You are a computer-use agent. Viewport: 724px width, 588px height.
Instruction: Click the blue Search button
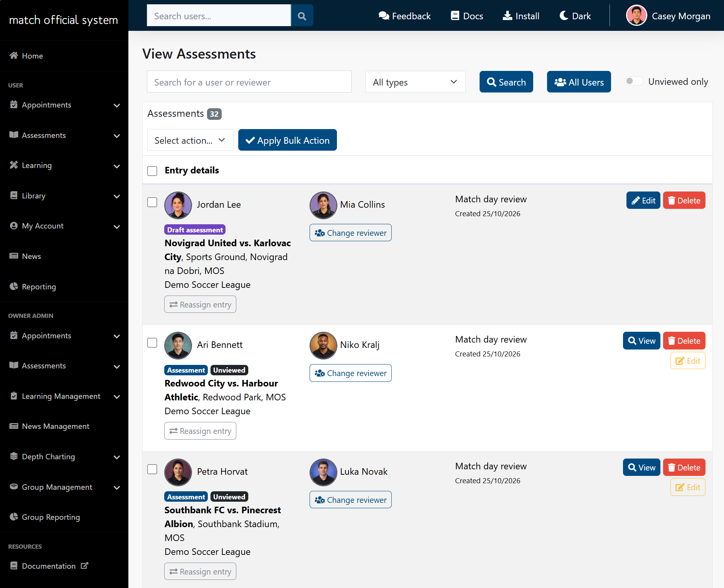pos(506,82)
